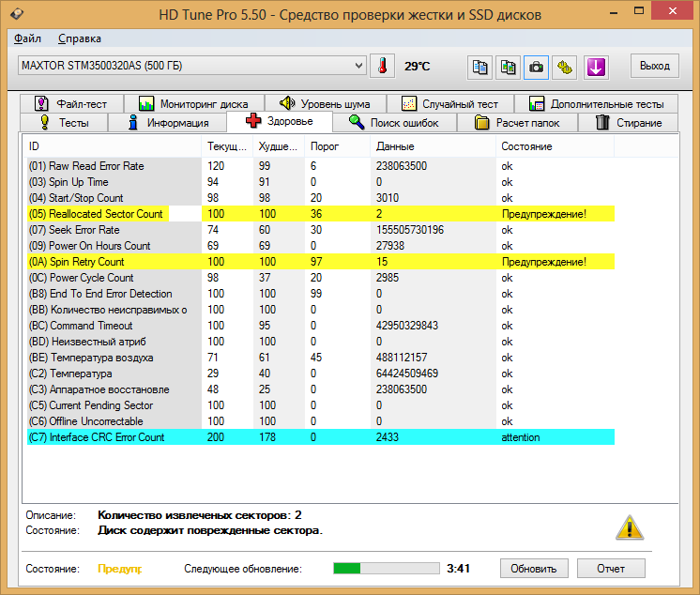The height and width of the screenshot is (595, 700).
Task: Select the (03) Spin Up Time row
Action: 321,182
